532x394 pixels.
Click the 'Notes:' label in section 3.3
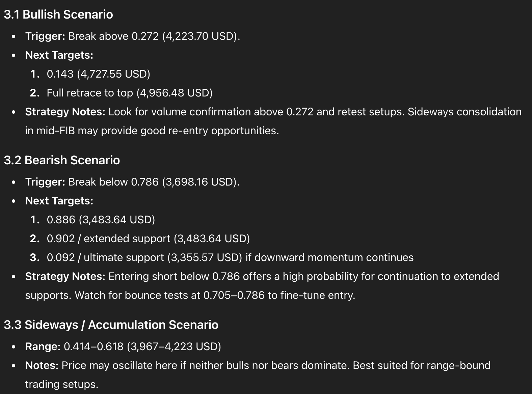[x=42, y=365]
